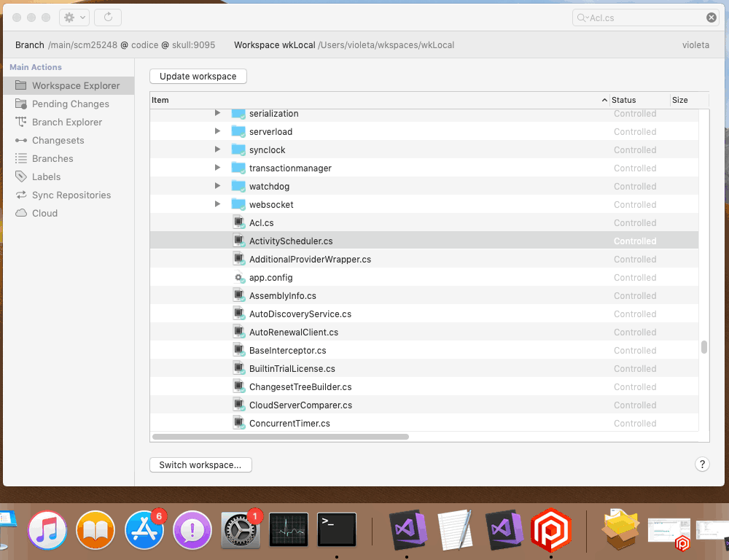This screenshot has height=560, width=729.
Task: Refresh the view with the reload icon
Action: 106,17
